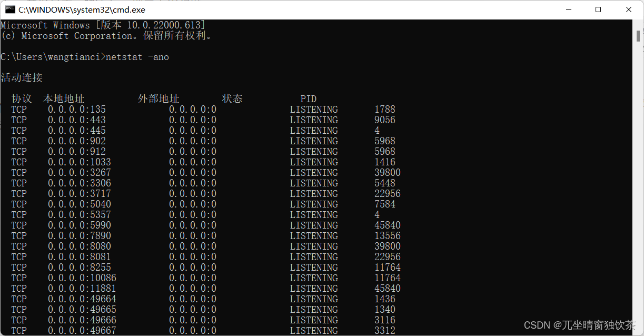
Task: Click the PID value 13556
Action: (x=388, y=236)
